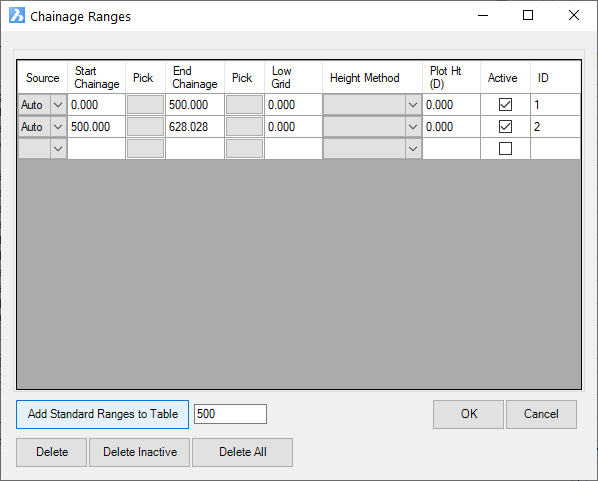Image resolution: width=598 pixels, height=481 pixels.
Task: Select End Chainage cell showing 628.028
Action: pos(195,127)
